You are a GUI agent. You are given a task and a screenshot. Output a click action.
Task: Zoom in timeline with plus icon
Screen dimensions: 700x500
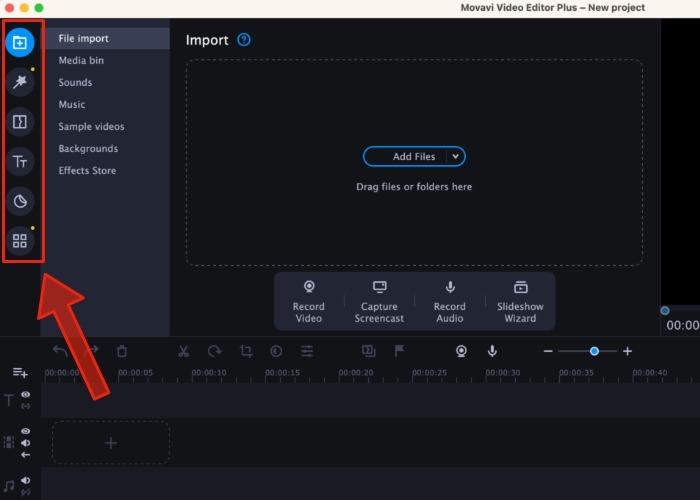tap(627, 351)
